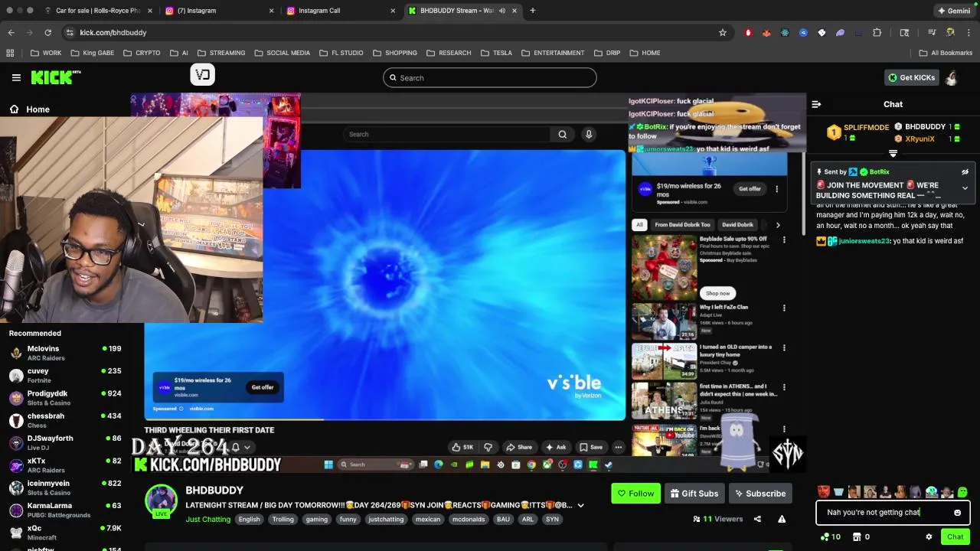Open the Chrome three-dot menu
The height and width of the screenshot is (551, 980).
[x=969, y=33]
